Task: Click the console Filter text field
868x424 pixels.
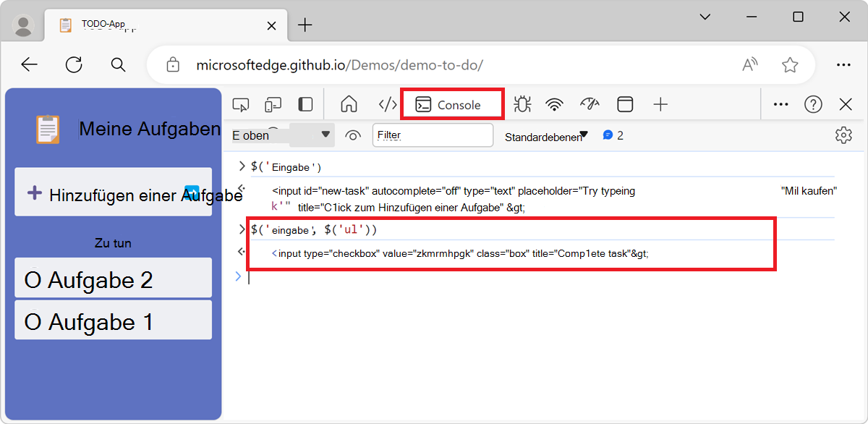Action: (433, 135)
